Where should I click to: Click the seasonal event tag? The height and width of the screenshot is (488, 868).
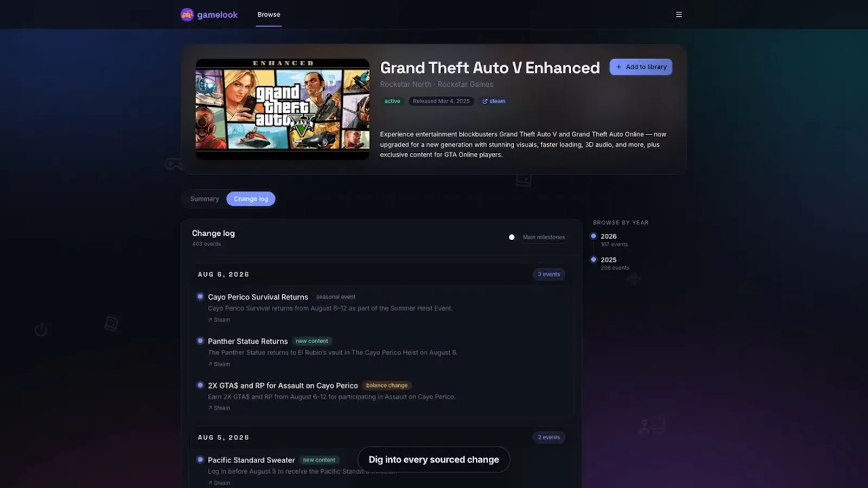pyautogui.click(x=336, y=297)
